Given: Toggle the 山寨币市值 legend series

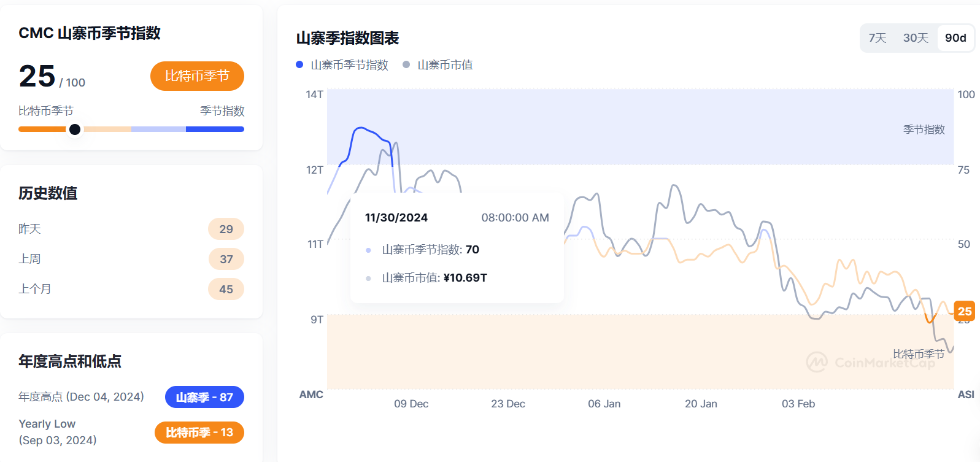Looking at the screenshot, I should pyautogui.click(x=438, y=65).
